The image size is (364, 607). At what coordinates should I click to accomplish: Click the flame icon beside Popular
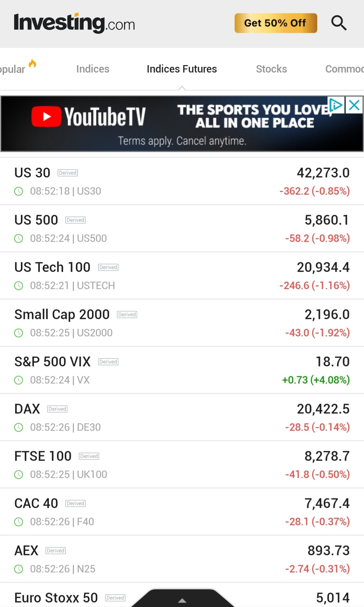pos(32,64)
